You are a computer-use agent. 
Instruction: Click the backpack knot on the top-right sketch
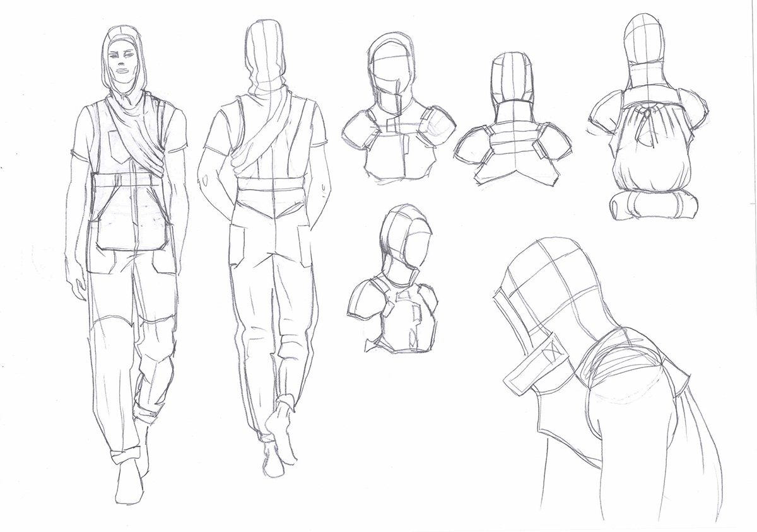646,117
